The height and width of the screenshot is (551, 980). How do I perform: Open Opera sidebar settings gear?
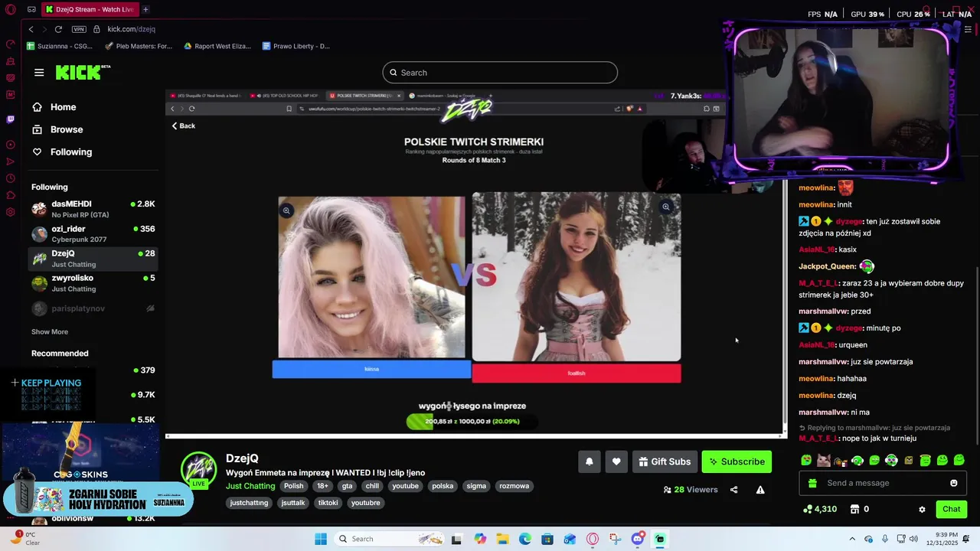10,212
